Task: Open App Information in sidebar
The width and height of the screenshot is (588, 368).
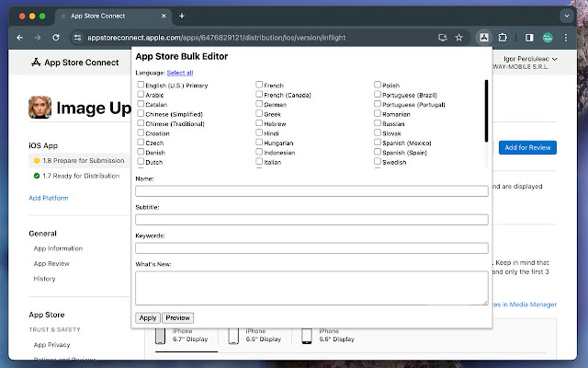Action: (x=58, y=249)
